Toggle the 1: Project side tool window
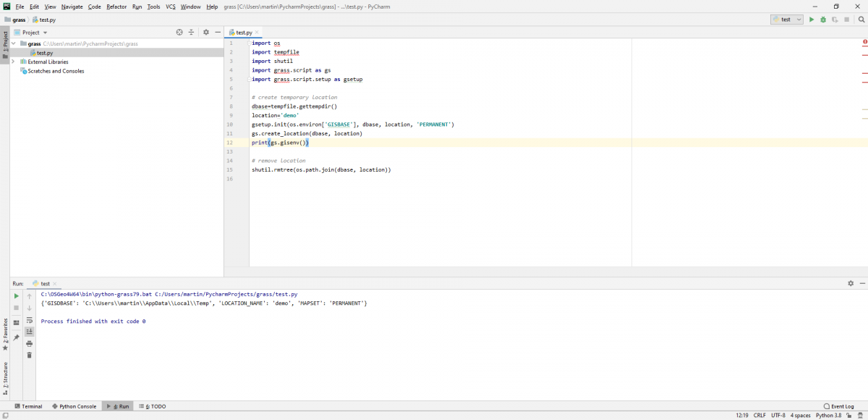This screenshot has height=420, width=868. [x=5, y=42]
